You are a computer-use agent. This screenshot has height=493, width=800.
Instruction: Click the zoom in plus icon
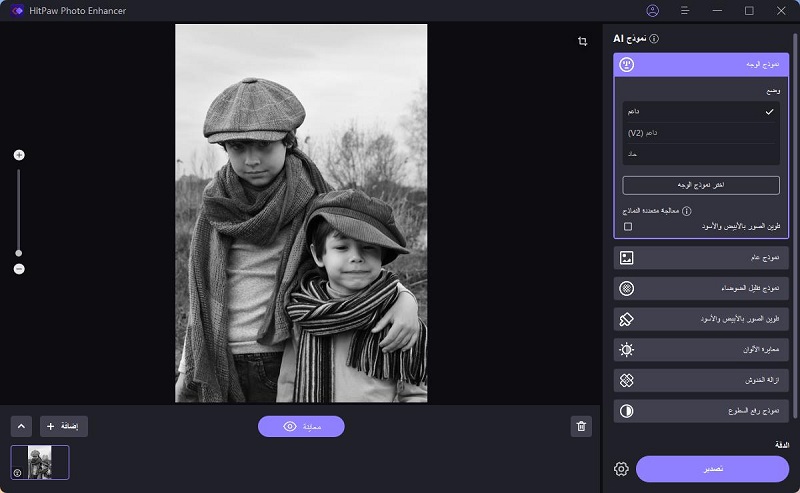click(x=19, y=155)
